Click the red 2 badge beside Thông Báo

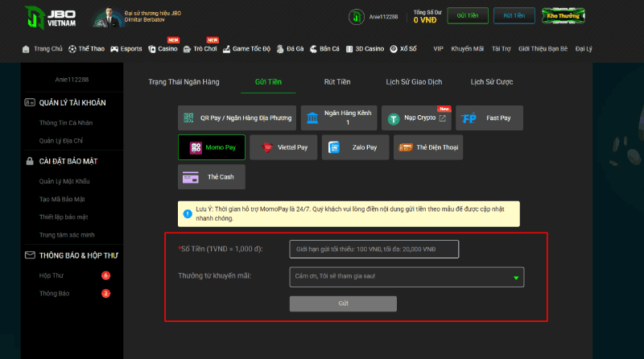(105, 293)
